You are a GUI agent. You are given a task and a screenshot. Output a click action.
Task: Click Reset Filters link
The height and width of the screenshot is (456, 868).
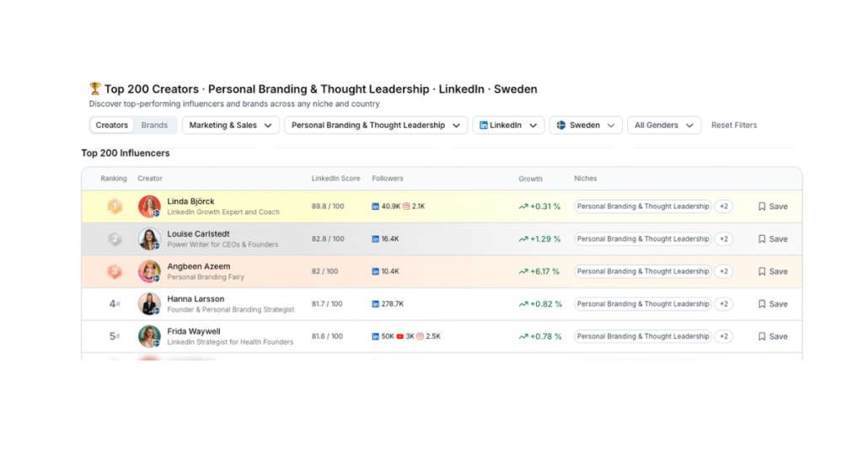pyautogui.click(x=734, y=125)
